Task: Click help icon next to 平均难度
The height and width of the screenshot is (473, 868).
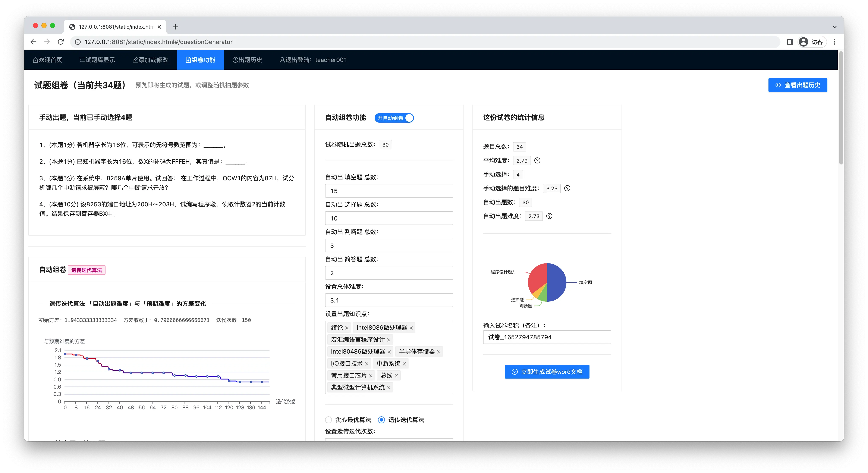Action: pyautogui.click(x=537, y=160)
